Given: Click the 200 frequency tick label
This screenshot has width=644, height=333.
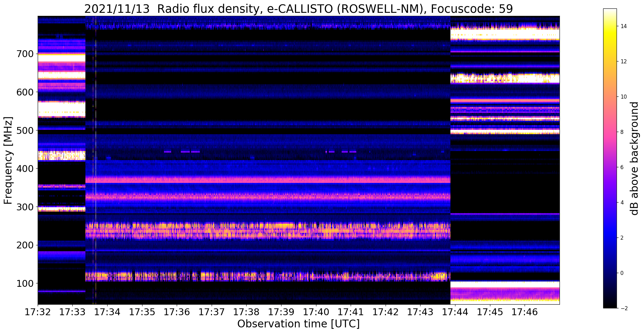Looking at the screenshot, I should pyautogui.click(x=25, y=245).
